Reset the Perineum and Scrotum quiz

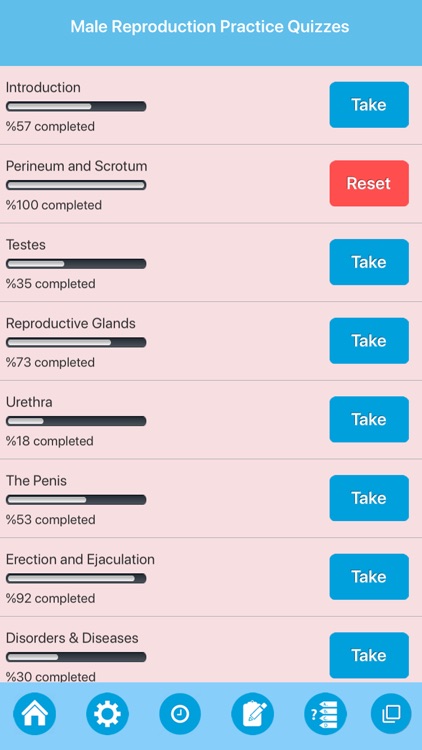[x=369, y=183]
